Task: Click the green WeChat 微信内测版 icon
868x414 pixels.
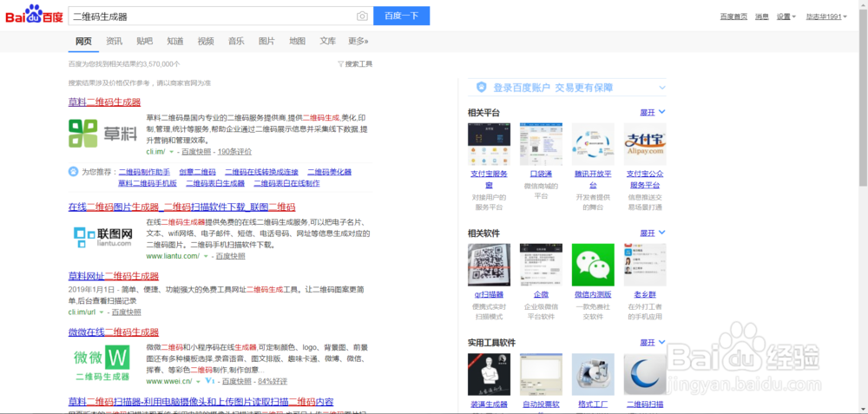Action: point(593,265)
